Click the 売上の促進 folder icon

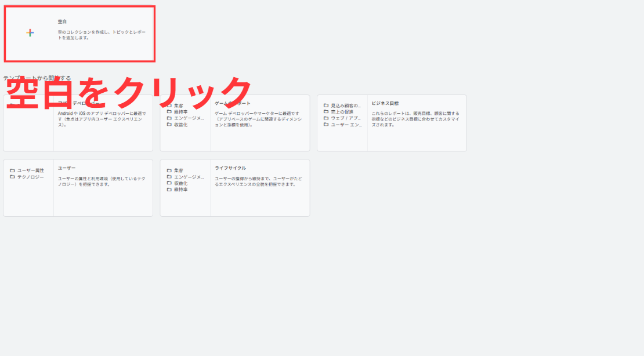(326, 112)
